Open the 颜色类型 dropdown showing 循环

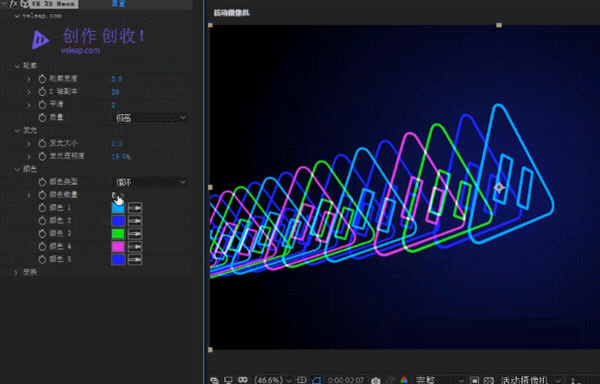150,182
